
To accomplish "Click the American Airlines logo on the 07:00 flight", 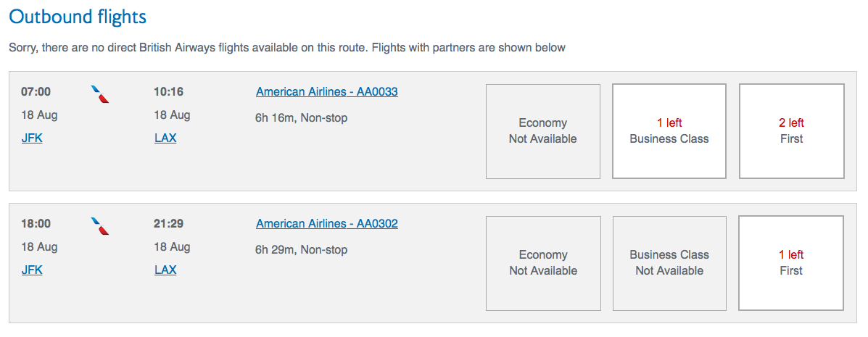I will pyautogui.click(x=100, y=93).
